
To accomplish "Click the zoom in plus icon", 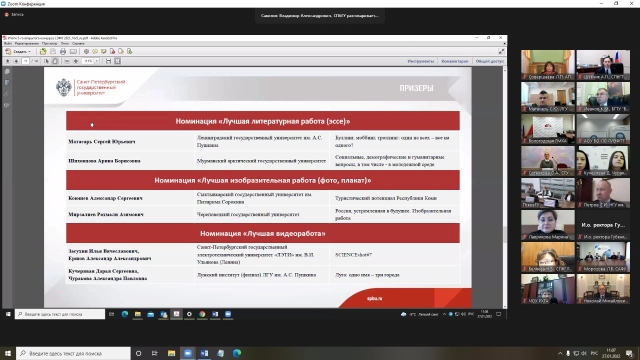I will point(76,61).
